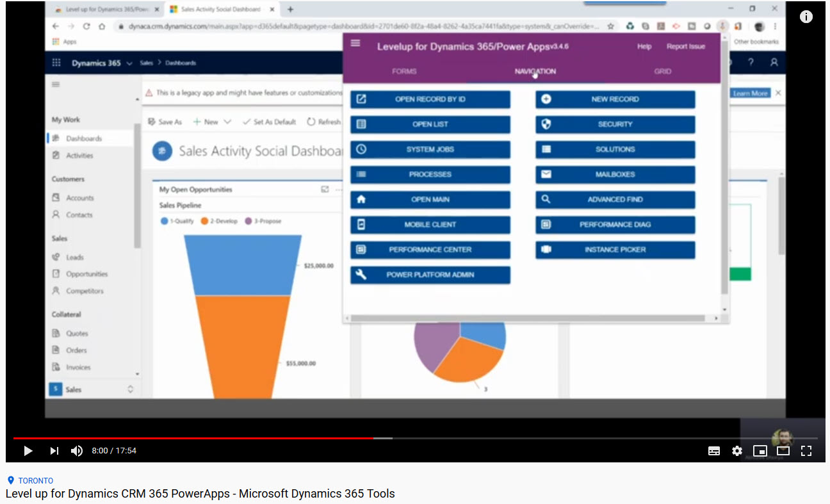Screen dimensions: 830x504
Task: Enter full screen mode
Action: coord(806,451)
